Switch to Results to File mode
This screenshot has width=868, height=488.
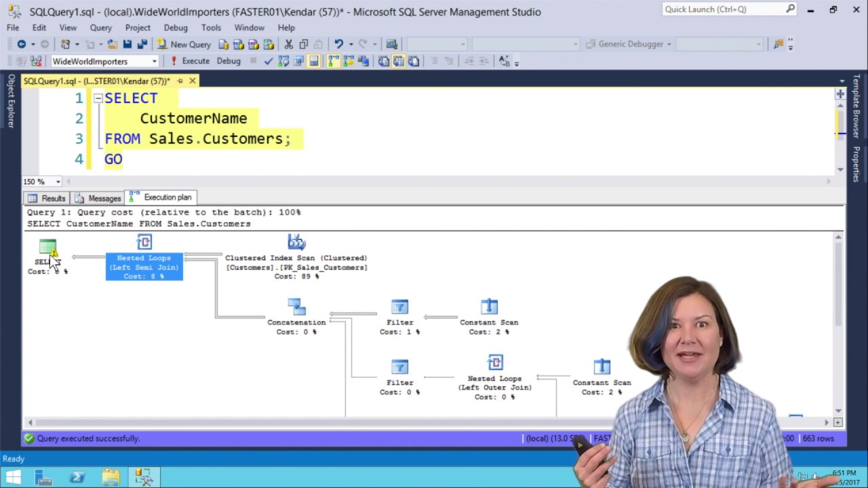tap(413, 61)
